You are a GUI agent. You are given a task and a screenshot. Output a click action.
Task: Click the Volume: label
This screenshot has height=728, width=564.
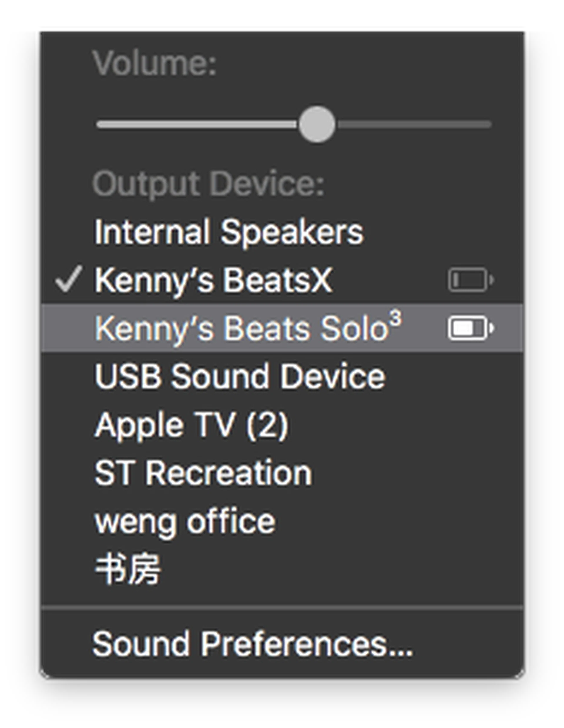coord(155,63)
